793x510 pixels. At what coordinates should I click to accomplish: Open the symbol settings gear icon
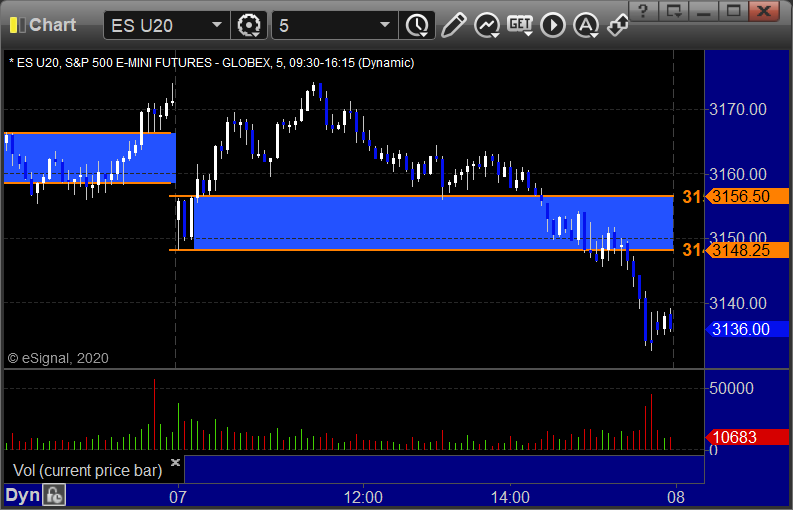click(249, 25)
